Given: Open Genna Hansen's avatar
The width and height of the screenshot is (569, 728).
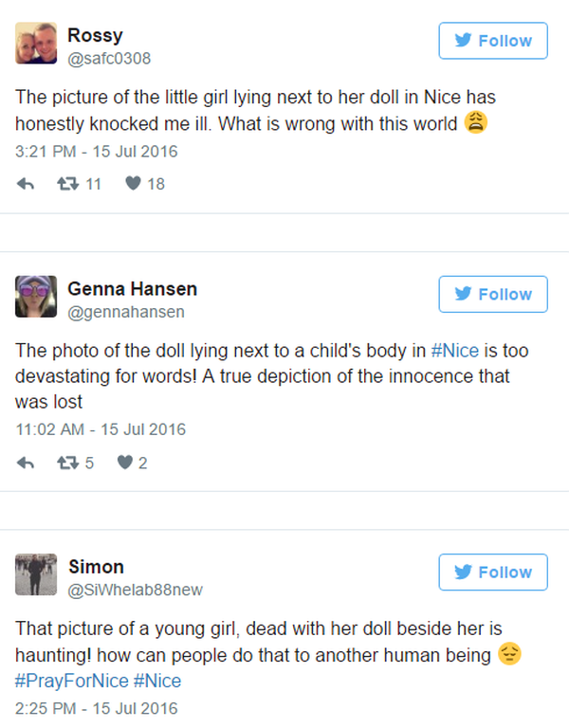Looking at the screenshot, I should pos(37,297).
